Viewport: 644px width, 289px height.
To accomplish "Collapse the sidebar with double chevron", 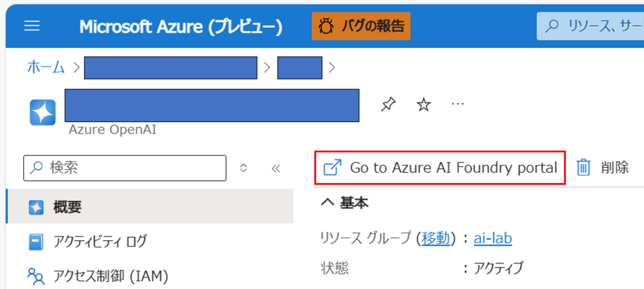I will (x=276, y=168).
